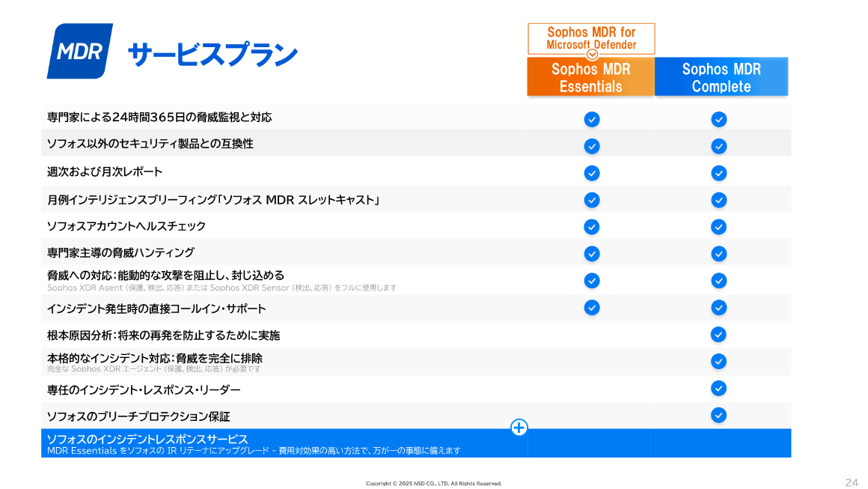The width and height of the screenshot is (868, 489).
Task: Toggle the Essentials checkmark for 直接コールイン・サポート
Action: tap(592, 308)
